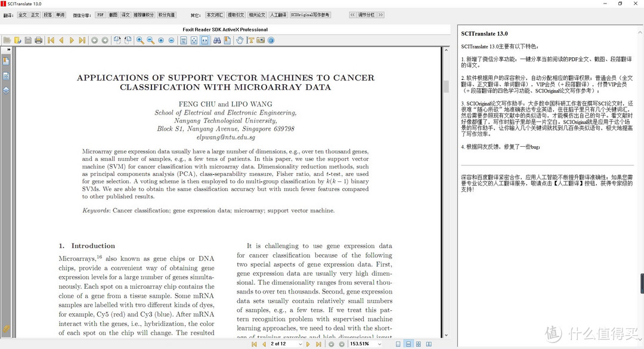This screenshot has height=349, width=644.
Task: Go to next page in top toolbar
Action: pos(72,41)
